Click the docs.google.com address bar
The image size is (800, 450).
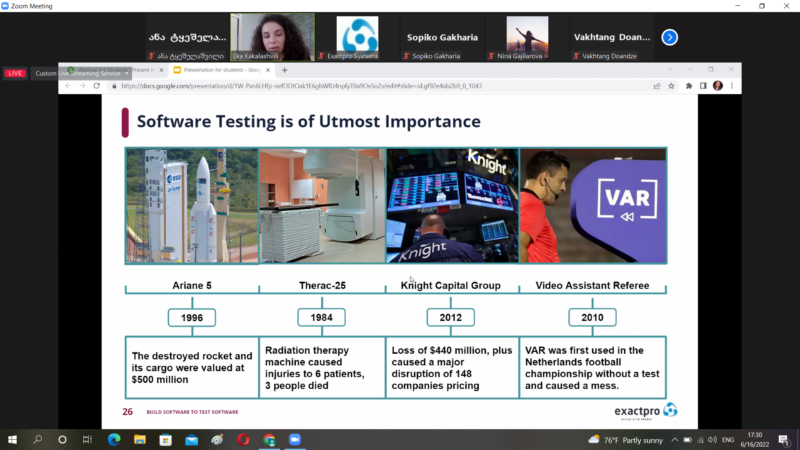[x=301, y=86]
